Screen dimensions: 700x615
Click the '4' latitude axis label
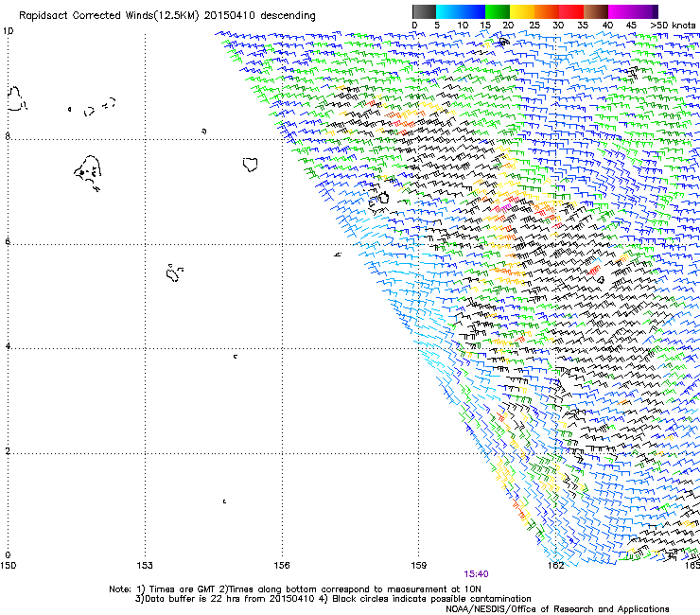(8, 345)
